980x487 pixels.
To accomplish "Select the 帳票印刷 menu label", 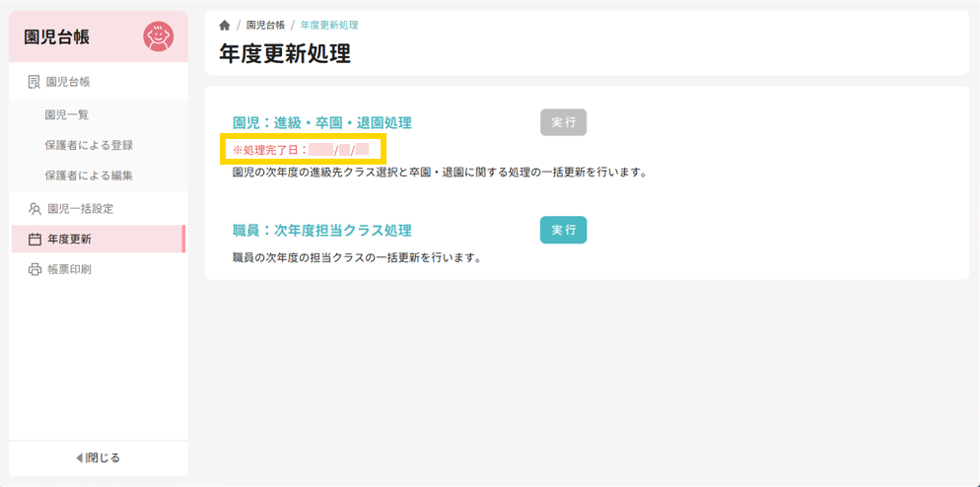I will tap(69, 269).
